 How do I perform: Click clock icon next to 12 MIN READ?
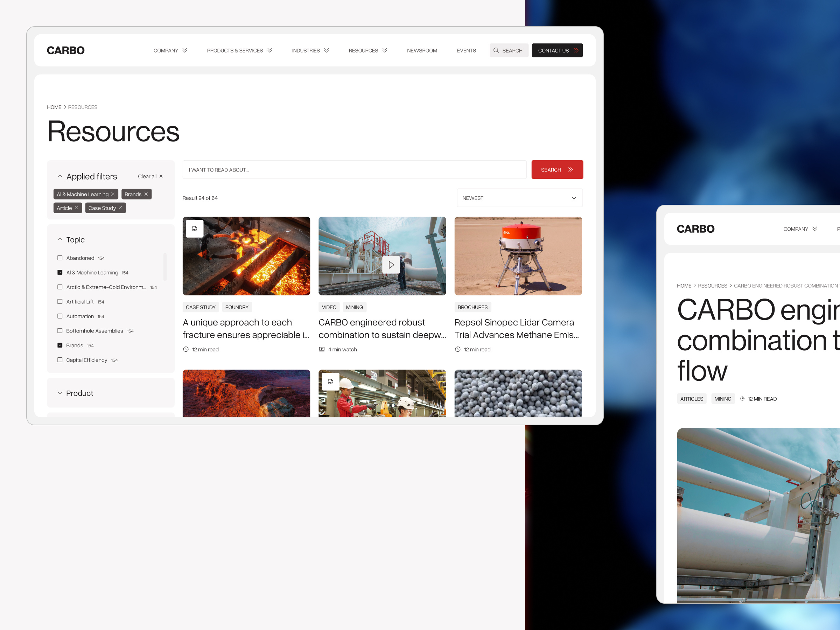(x=742, y=399)
